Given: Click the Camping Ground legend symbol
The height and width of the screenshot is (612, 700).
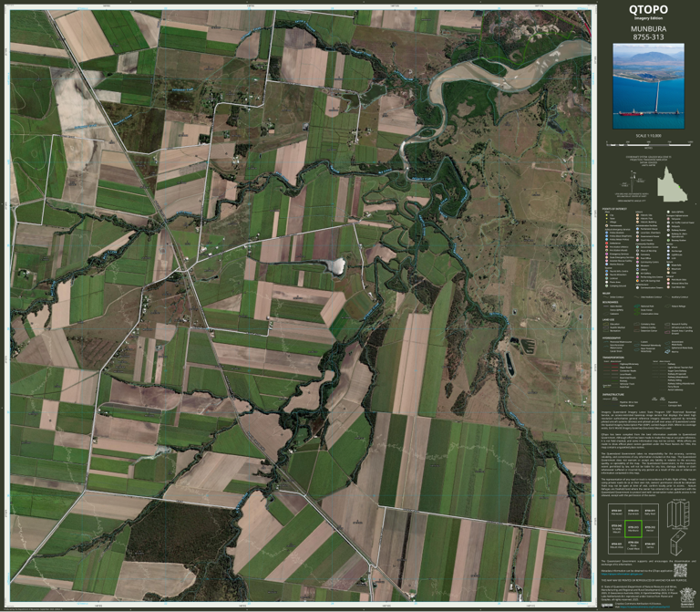Looking at the screenshot, I should [607, 285].
